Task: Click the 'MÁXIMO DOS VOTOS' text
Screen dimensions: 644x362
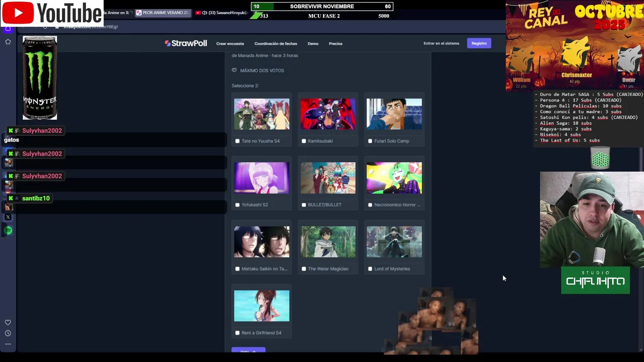Action: (262, 70)
